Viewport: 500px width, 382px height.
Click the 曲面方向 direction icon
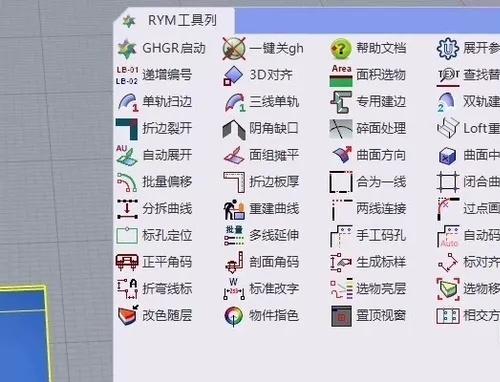pyautogui.click(x=342, y=155)
